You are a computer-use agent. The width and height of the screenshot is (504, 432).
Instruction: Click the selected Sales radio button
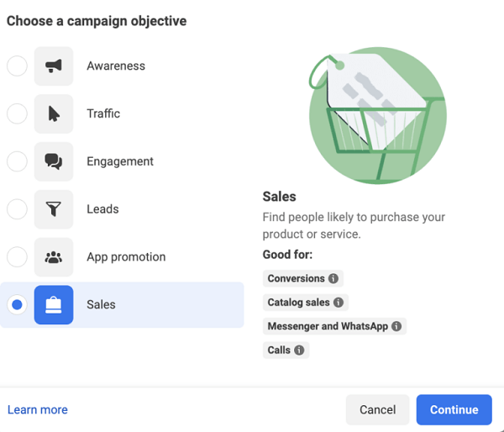(17, 305)
